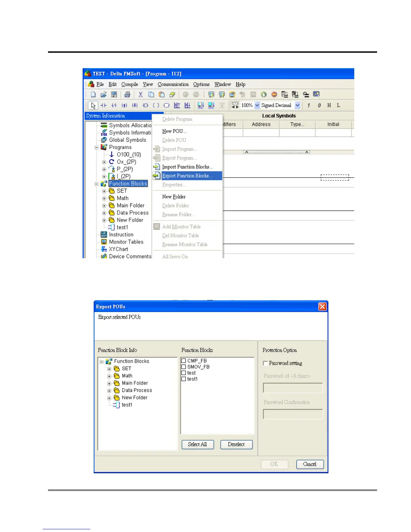411x532 pixels.
Task: Click the H toolbar button
Action: click(329, 105)
